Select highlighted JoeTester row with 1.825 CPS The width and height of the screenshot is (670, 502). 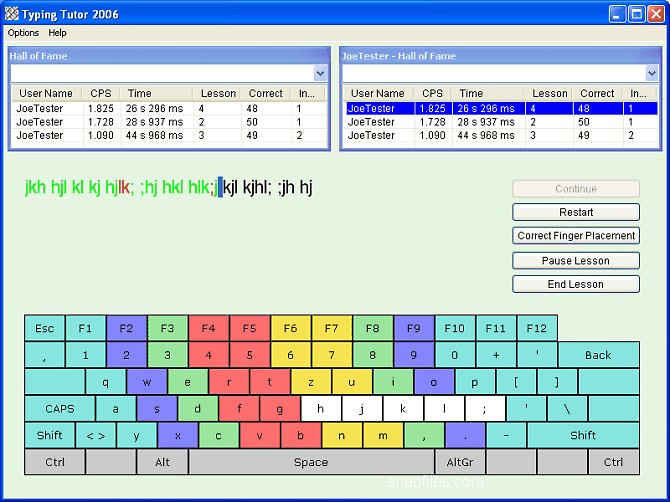coord(501,109)
